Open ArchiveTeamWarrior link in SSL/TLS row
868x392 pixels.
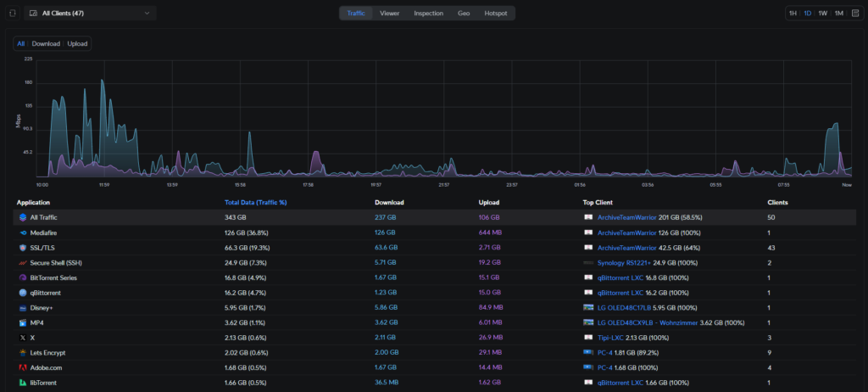pyautogui.click(x=627, y=247)
